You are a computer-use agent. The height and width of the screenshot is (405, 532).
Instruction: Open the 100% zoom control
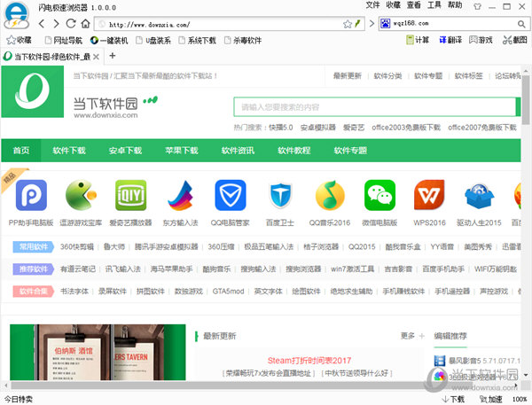[519, 399]
